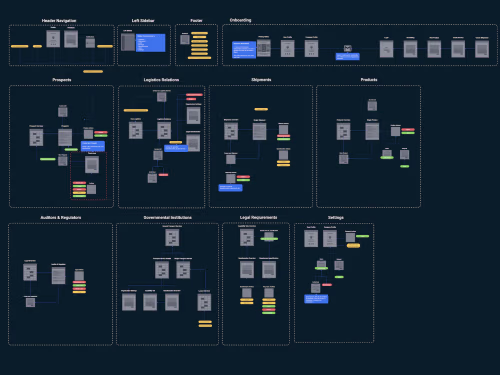Image resolution: width=500 pixels, height=375 pixels.
Task: Open the blue note in Settings section
Action: pyautogui.click(x=316, y=299)
